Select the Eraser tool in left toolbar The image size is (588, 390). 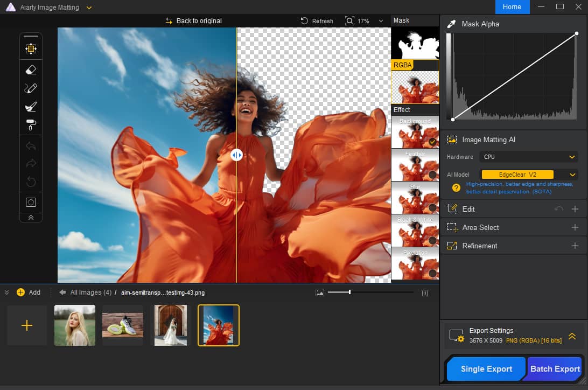click(x=31, y=69)
